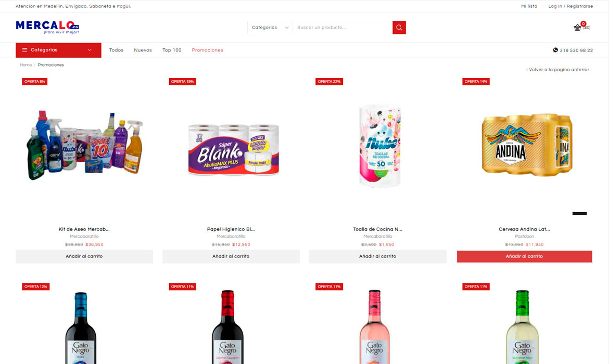
Task: Click the red search magnifier button
Action: click(x=399, y=28)
